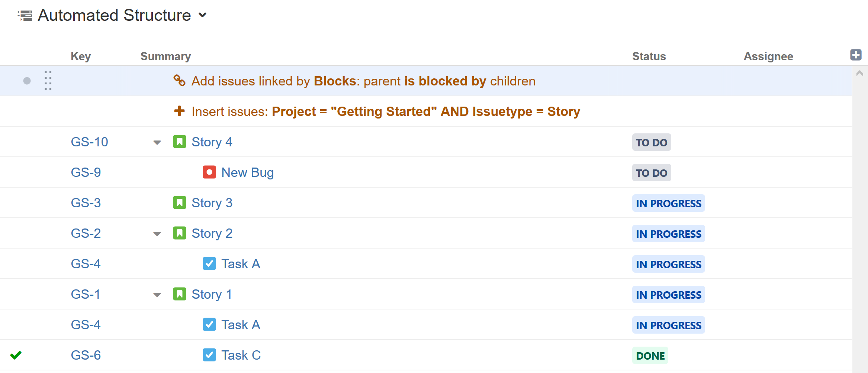Click the link icon on the Blocks generator row
868x373 pixels.
[180, 81]
